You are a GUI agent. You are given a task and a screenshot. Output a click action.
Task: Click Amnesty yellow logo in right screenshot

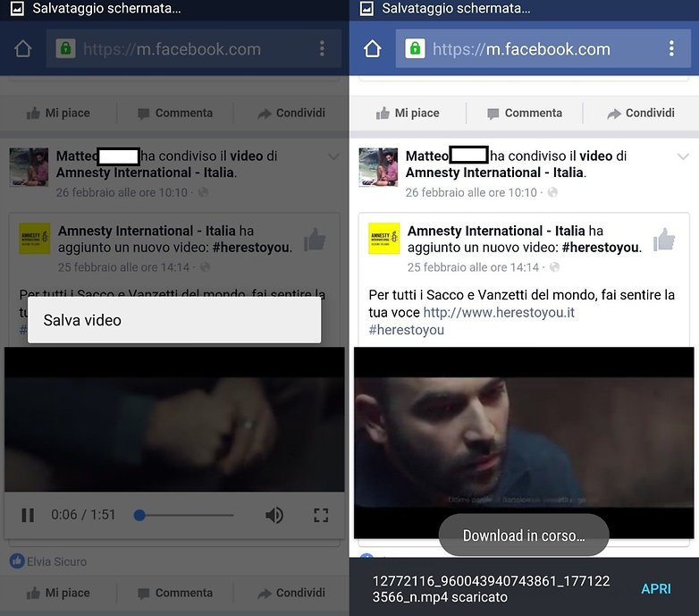(x=383, y=239)
